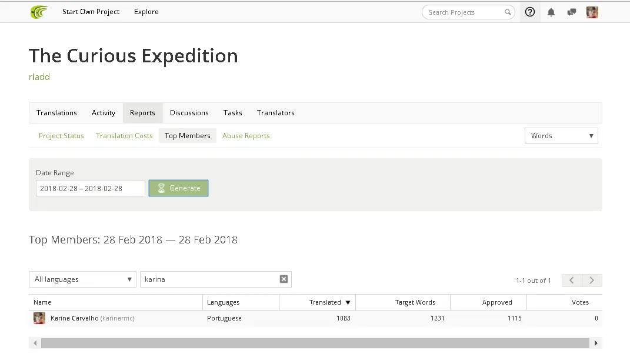This screenshot has height=364, width=630.
Task: Switch to the Activity tab
Action: 104,113
